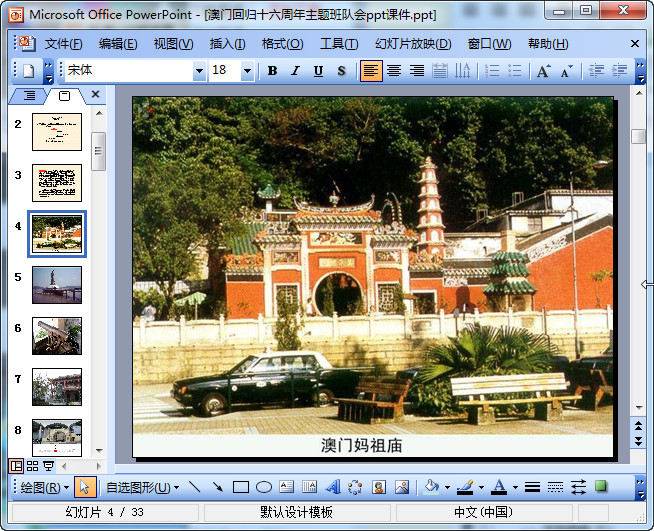Select slide 8 thumbnail
The image size is (654, 531).
tap(57, 438)
